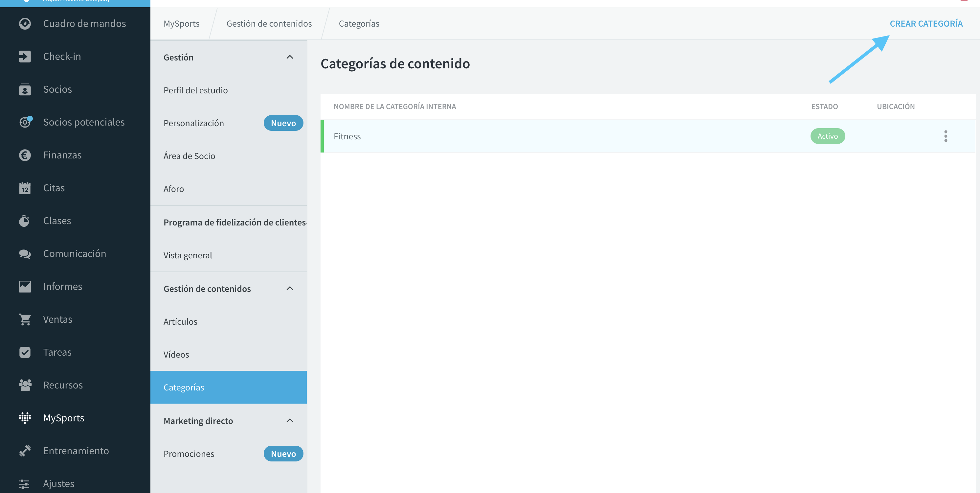Click the Ventas shopping cart icon
This screenshot has width=980, height=493.
pos(25,319)
